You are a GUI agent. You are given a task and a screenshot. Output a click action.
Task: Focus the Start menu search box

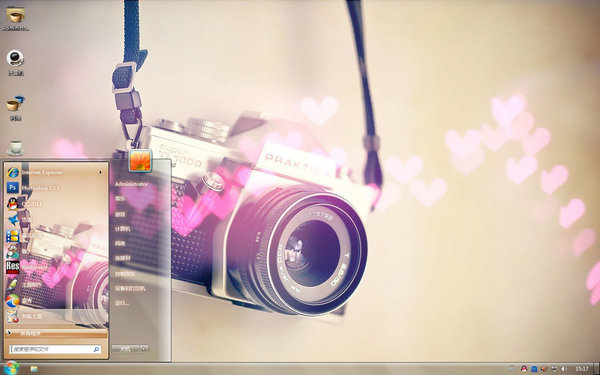[55, 349]
